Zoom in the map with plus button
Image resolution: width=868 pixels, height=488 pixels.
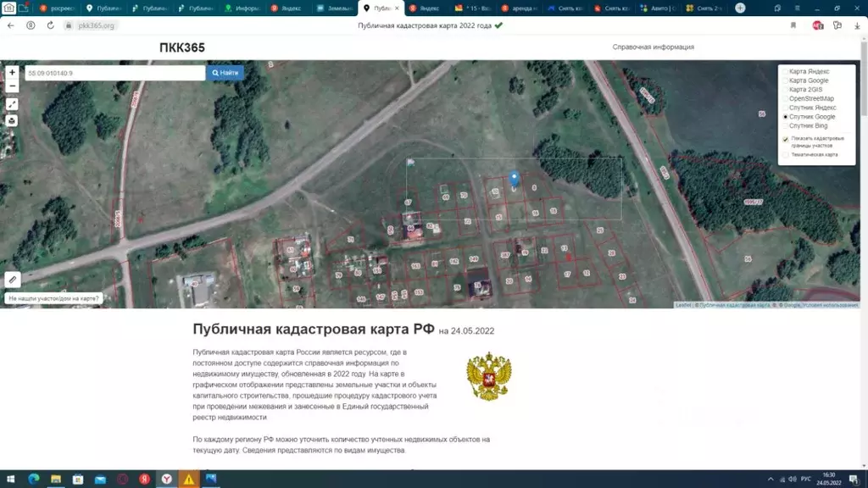(13, 73)
